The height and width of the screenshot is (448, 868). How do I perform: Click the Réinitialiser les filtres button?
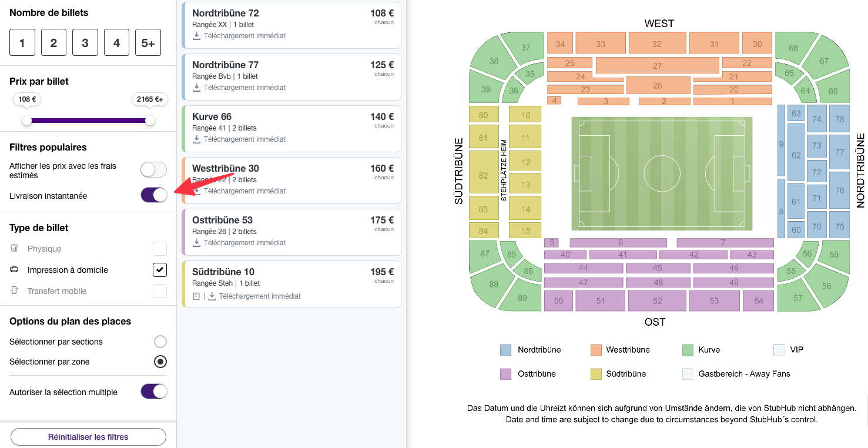click(x=88, y=436)
